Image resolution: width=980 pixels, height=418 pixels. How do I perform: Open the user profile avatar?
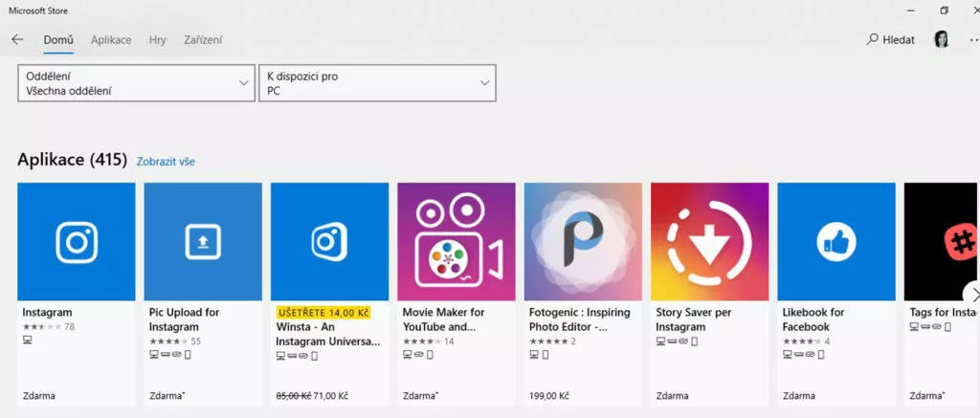click(942, 40)
